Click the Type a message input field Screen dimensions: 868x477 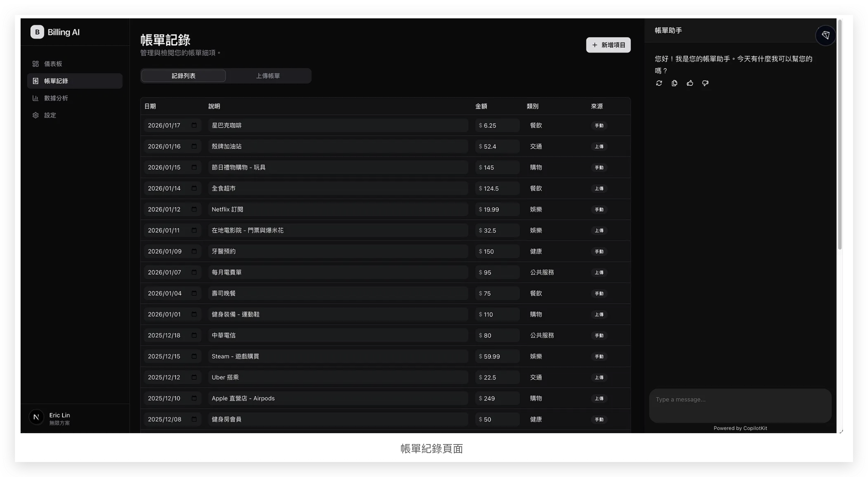tap(740, 405)
